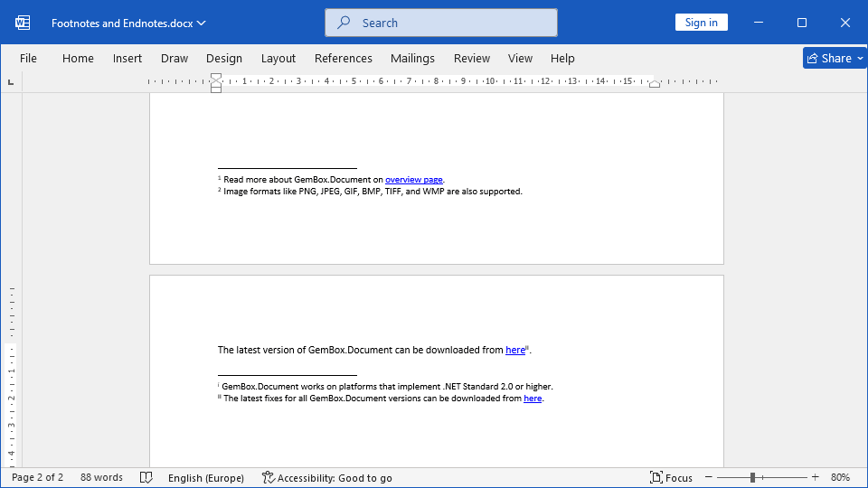Open the File menu

click(x=28, y=58)
